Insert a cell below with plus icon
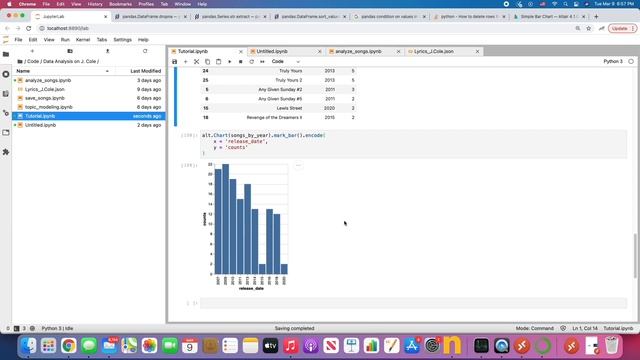The height and width of the screenshot is (360, 640). click(x=185, y=62)
